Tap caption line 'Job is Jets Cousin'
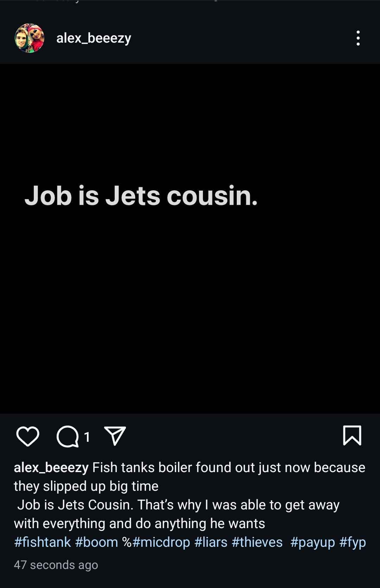Viewport: 380px width, 588px height. click(75, 505)
